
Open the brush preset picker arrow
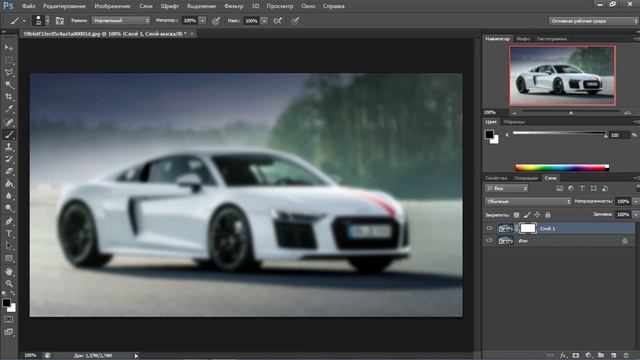click(x=47, y=20)
